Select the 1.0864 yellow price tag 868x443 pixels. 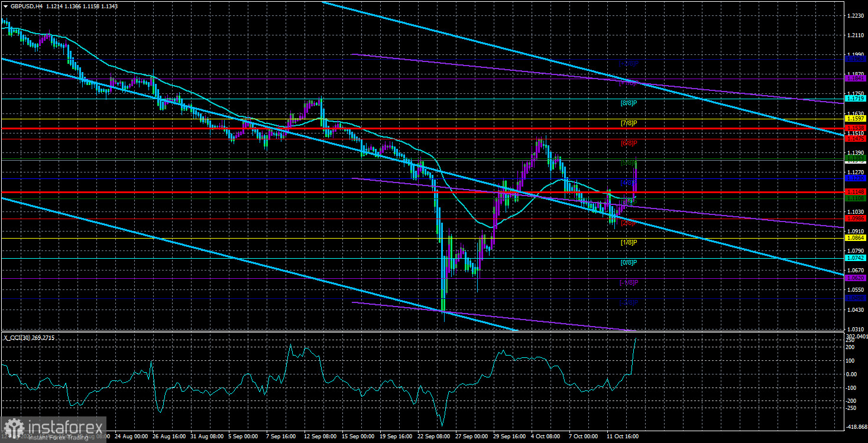coord(856,238)
